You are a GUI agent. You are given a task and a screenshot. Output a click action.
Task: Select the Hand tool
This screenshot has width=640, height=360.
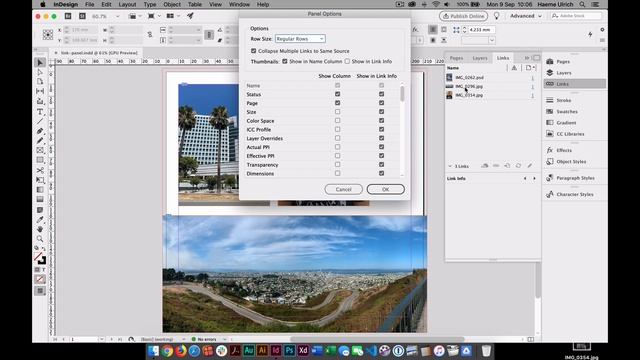tap(40, 229)
